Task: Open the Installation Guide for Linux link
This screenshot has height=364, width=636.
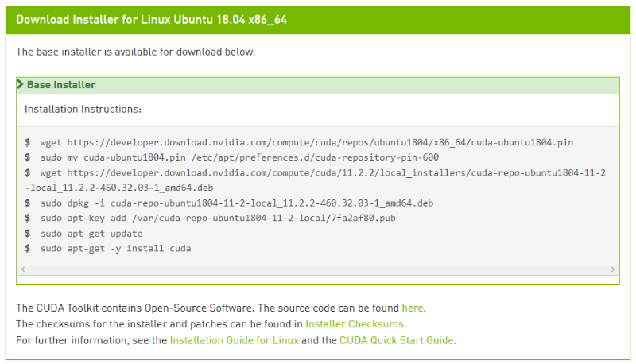Action: 234,340
